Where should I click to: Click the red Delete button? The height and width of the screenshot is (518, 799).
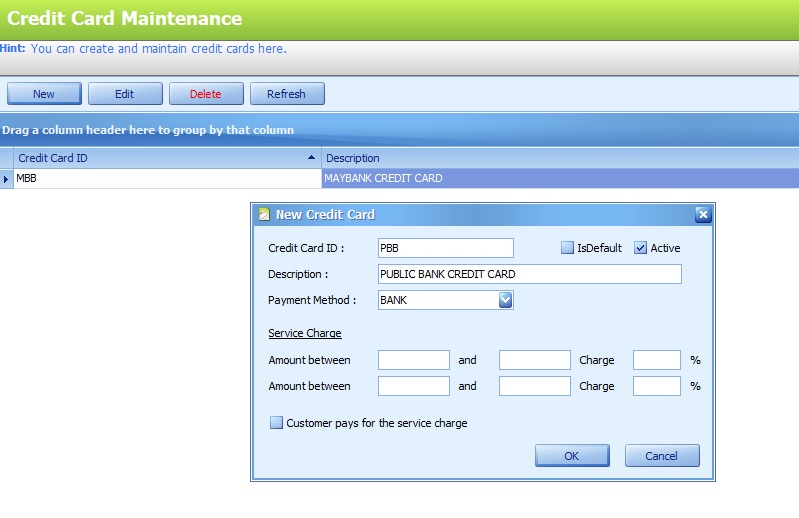pyautogui.click(x=206, y=94)
